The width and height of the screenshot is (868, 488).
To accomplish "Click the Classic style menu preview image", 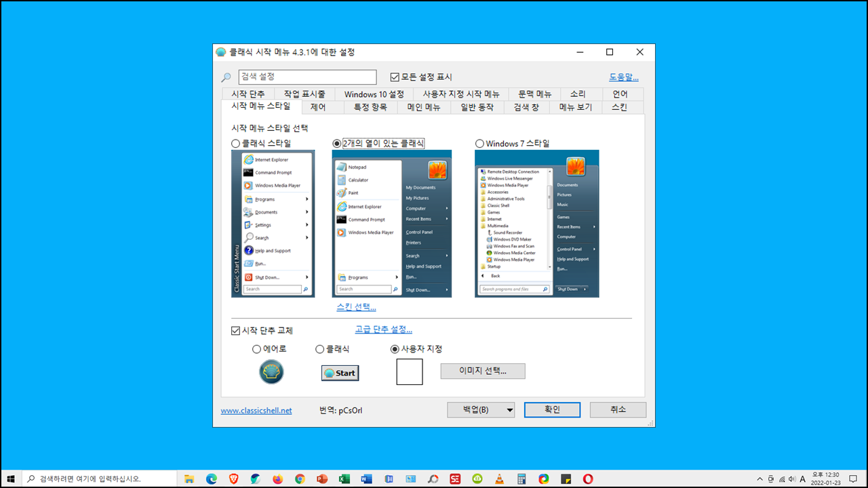I will point(273,224).
